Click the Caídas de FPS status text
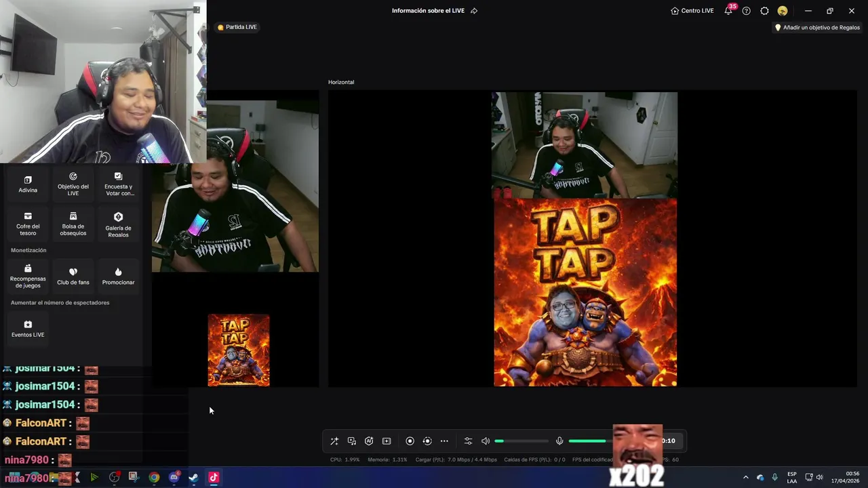The height and width of the screenshot is (488, 868). (535, 460)
